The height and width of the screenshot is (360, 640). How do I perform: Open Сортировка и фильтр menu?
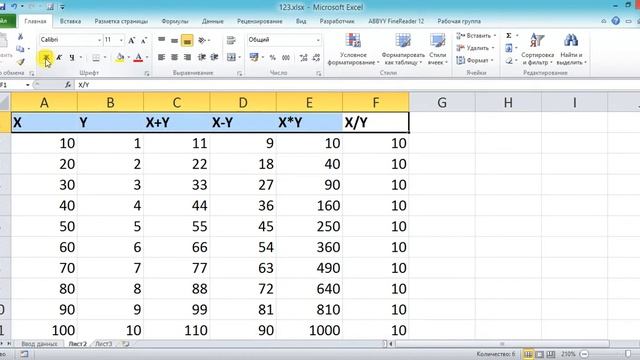(537, 49)
